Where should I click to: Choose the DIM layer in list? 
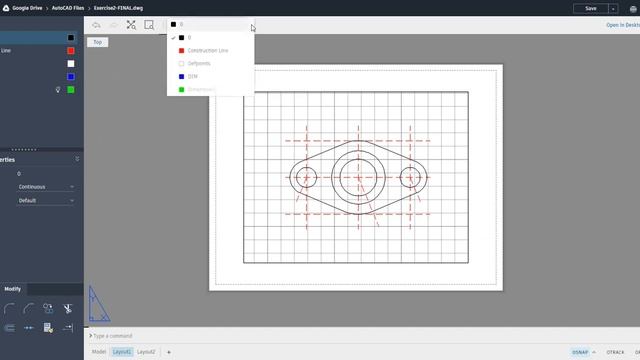(211, 77)
